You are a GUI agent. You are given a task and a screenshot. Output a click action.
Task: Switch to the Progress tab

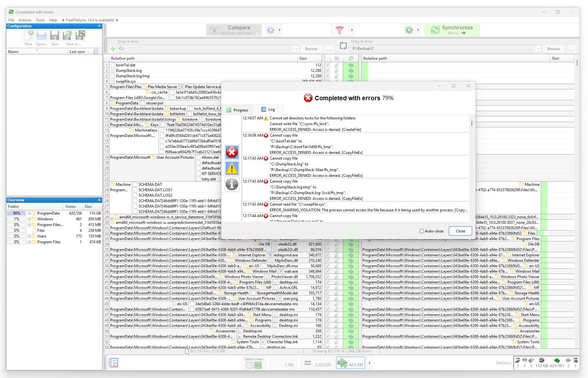click(237, 110)
